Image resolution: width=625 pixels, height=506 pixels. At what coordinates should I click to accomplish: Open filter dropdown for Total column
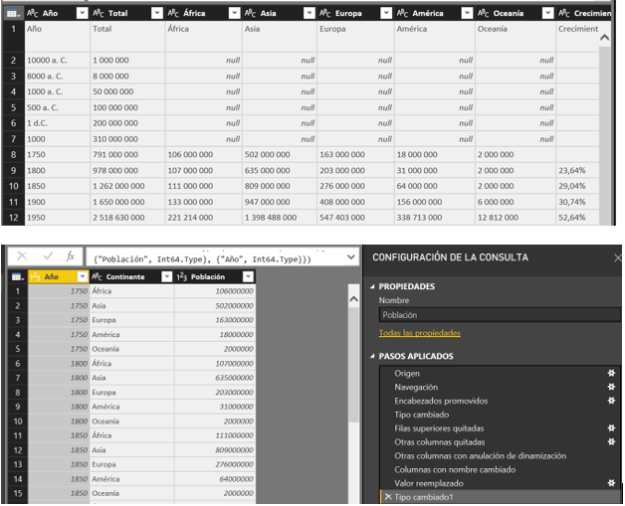pos(155,13)
